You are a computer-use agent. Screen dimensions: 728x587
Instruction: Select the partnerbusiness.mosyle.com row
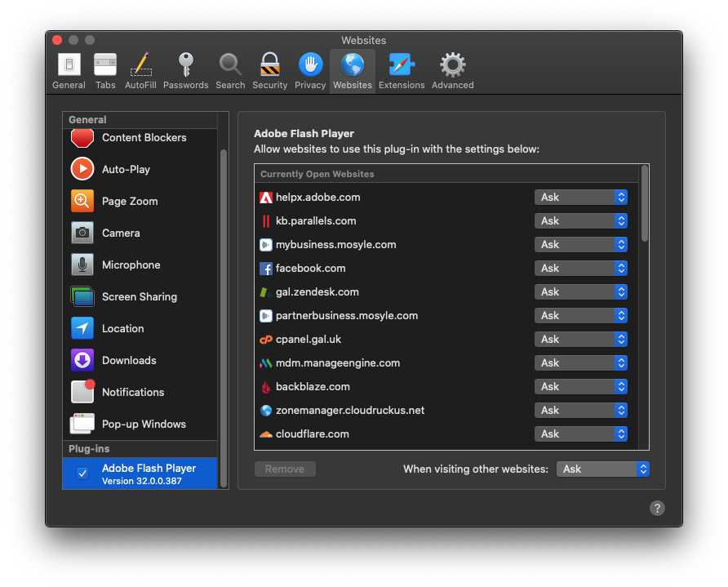(x=446, y=316)
